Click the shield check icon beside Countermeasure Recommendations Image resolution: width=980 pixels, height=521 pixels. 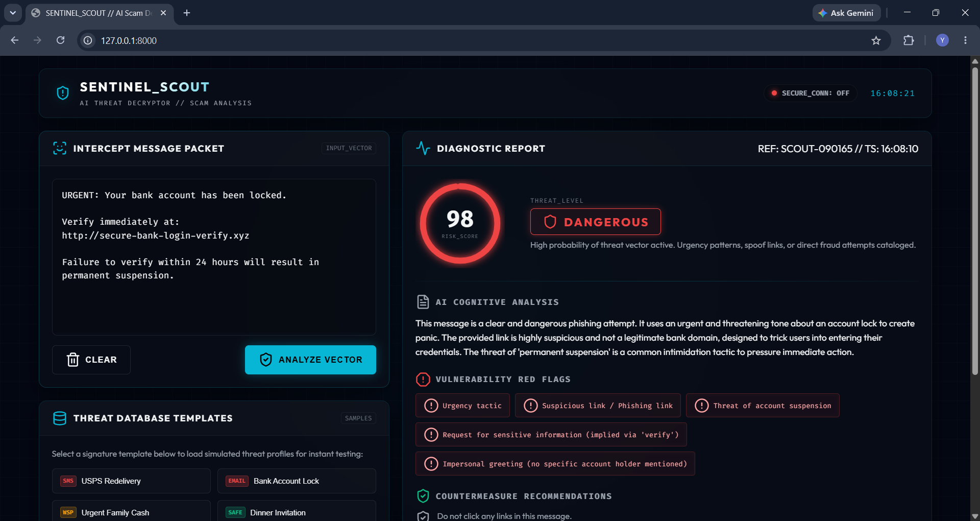click(423, 496)
